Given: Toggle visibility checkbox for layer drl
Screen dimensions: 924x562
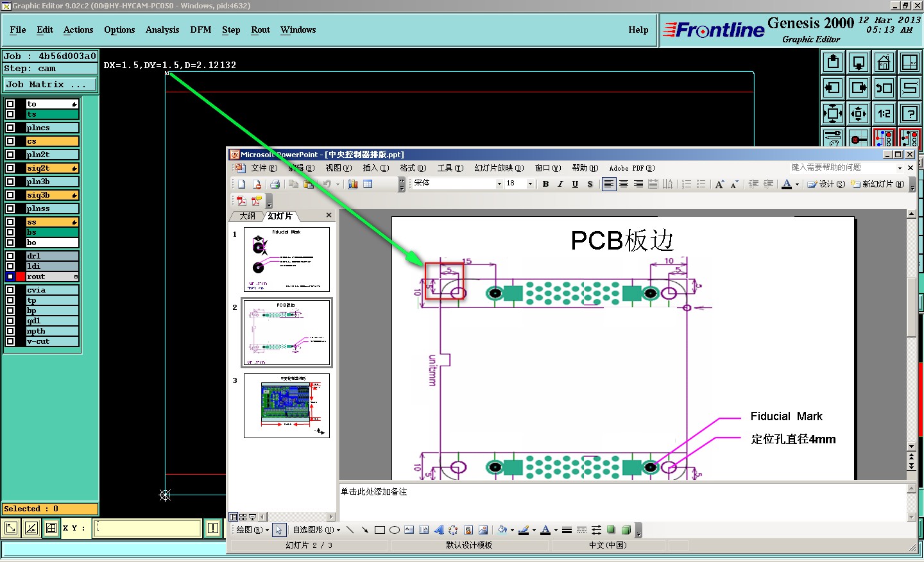Looking at the screenshot, I should (10, 256).
